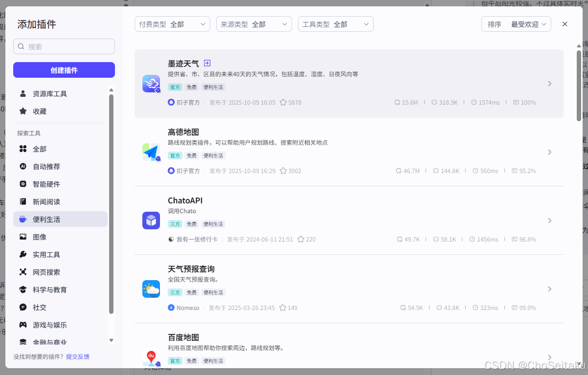Click the sidebar scrollbar up arrow
This screenshot has width=588, height=375.
[111, 90]
